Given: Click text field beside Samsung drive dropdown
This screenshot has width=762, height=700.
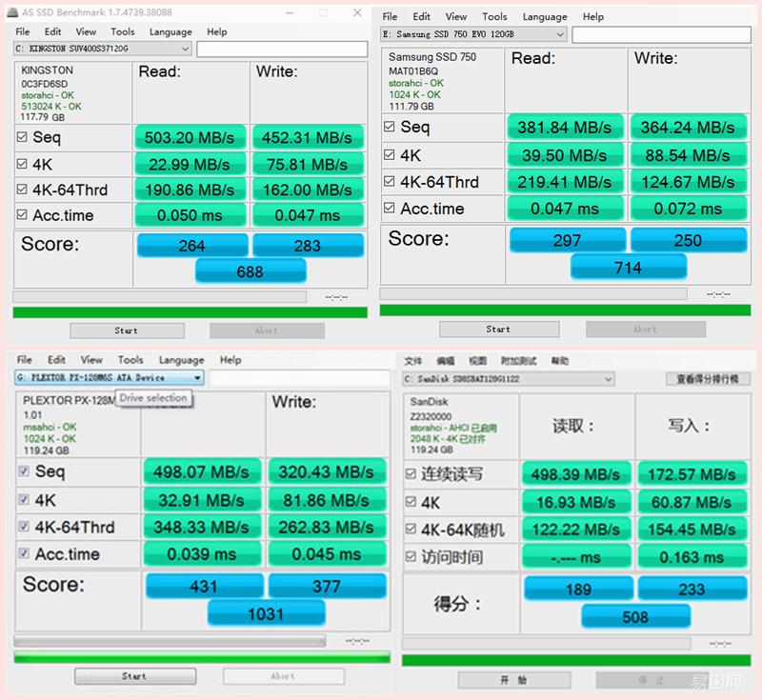Looking at the screenshot, I should [x=661, y=34].
